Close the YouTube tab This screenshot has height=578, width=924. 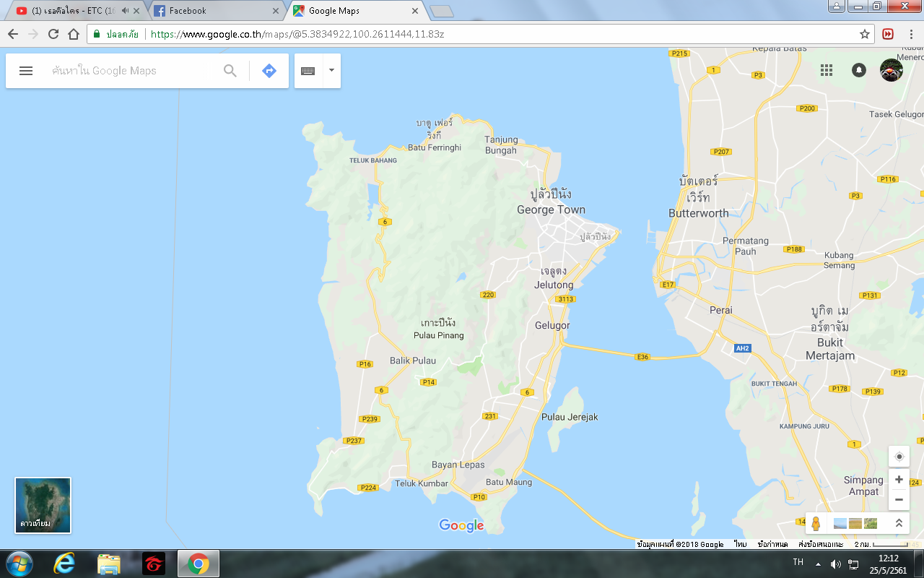(x=137, y=11)
